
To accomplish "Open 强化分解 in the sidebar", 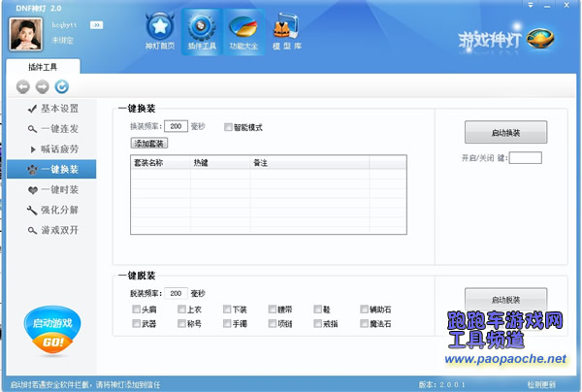I will pos(52,211).
